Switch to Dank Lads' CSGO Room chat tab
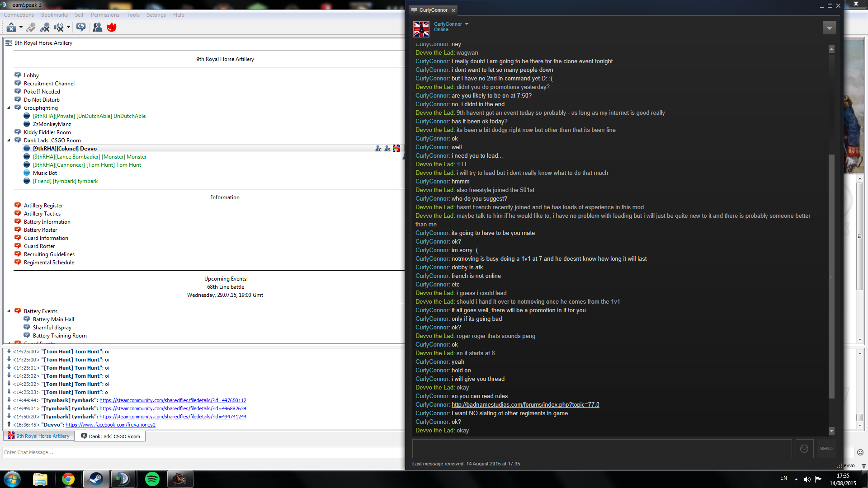The height and width of the screenshot is (488, 868). coord(110,436)
